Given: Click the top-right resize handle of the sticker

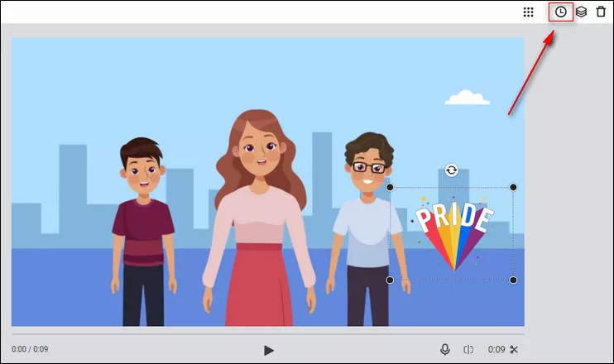Looking at the screenshot, I should 513,188.
